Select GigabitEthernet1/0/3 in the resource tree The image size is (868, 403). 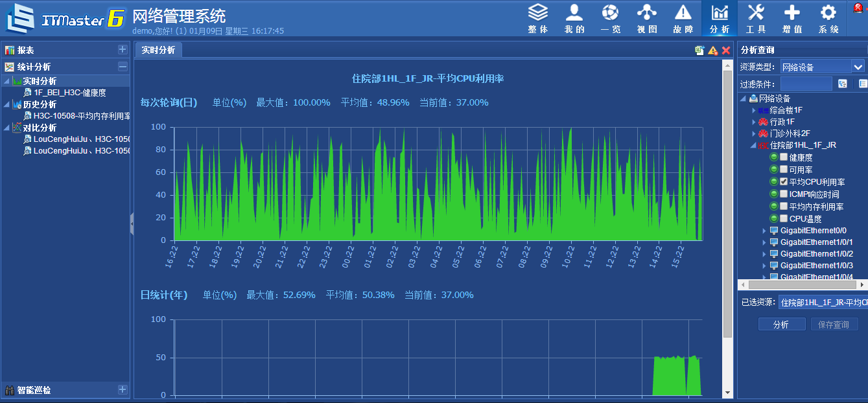[x=817, y=266]
